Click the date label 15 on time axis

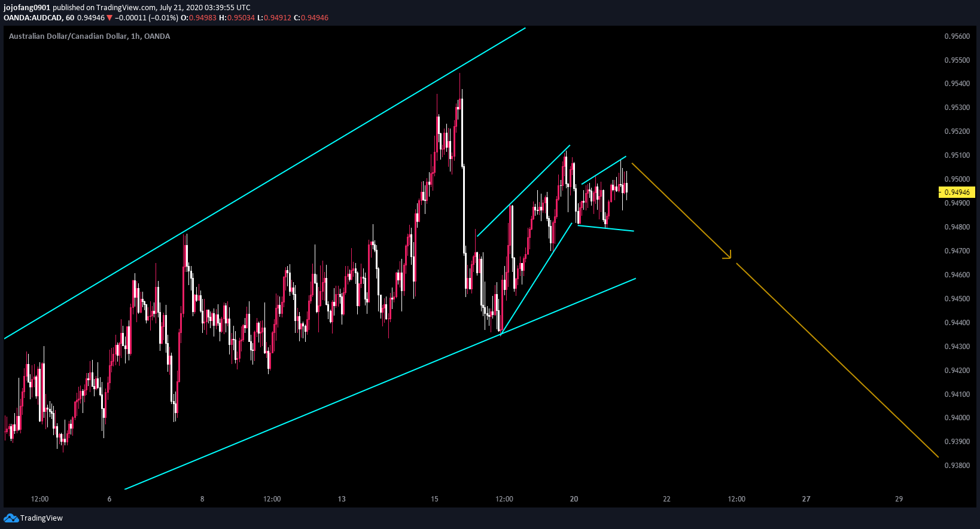pos(434,499)
